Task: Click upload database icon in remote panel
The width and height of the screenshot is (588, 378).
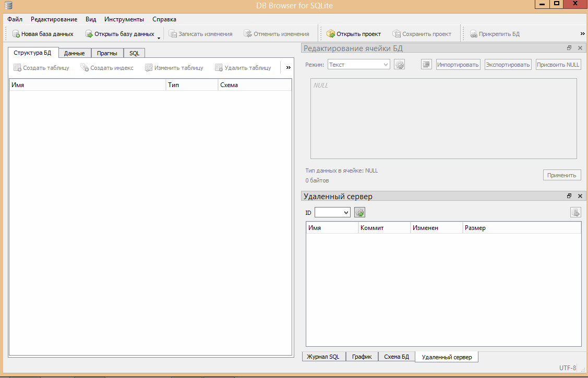Action: point(575,212)
